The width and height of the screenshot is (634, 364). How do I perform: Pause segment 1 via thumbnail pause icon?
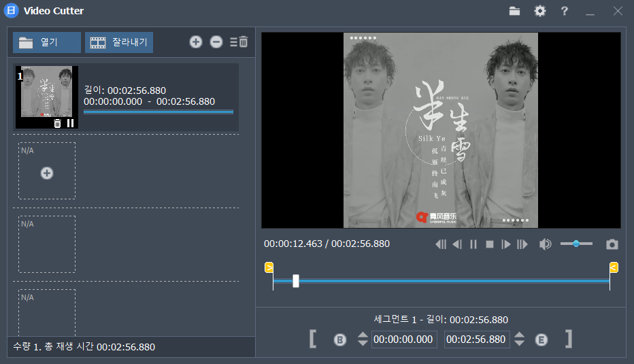point(70,123)
